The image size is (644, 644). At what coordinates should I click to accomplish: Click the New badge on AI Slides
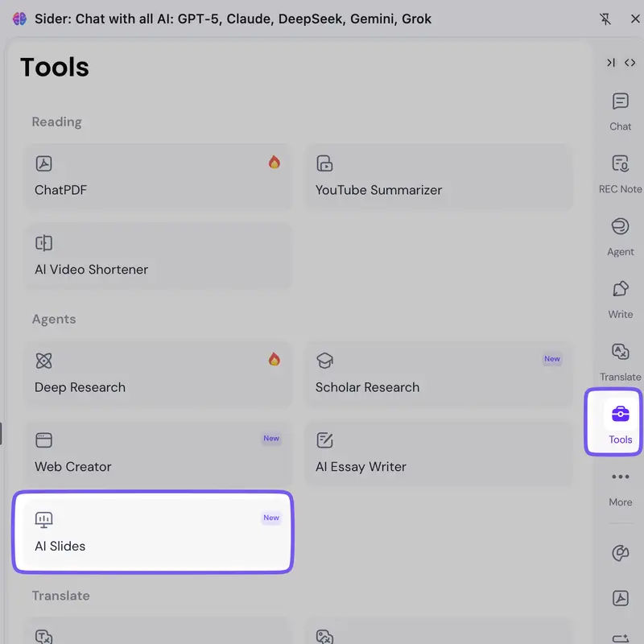271,518
